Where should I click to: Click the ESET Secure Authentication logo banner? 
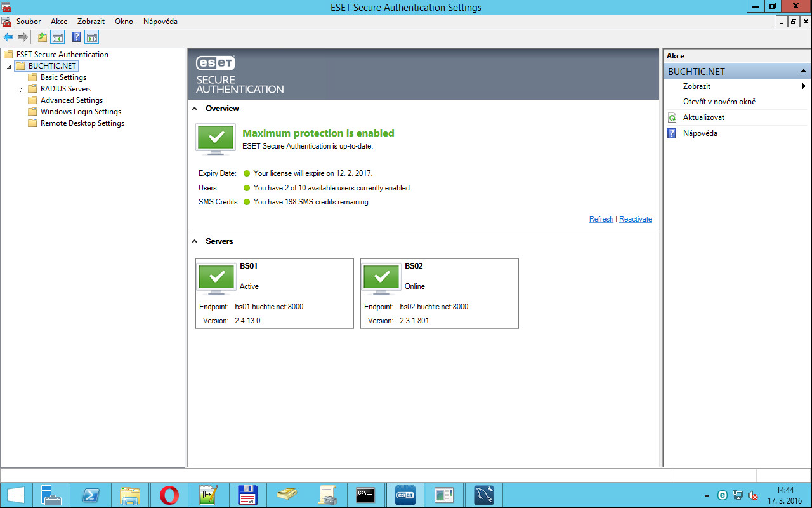click(x=240, y=75)
